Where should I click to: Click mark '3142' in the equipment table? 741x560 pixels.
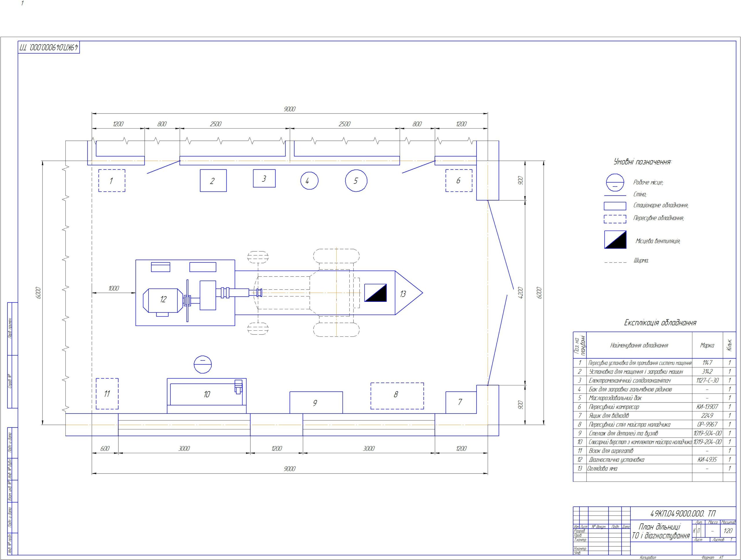pos(707,371)
